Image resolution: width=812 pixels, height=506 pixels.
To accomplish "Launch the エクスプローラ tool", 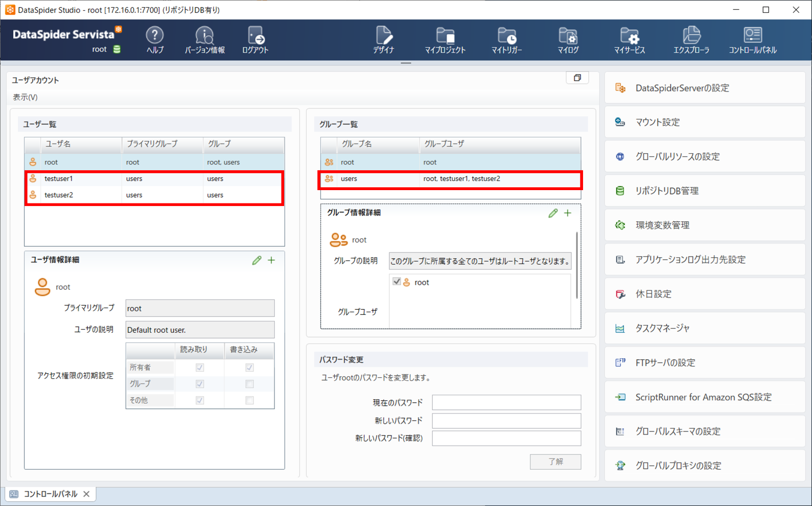I will point(691,40).
